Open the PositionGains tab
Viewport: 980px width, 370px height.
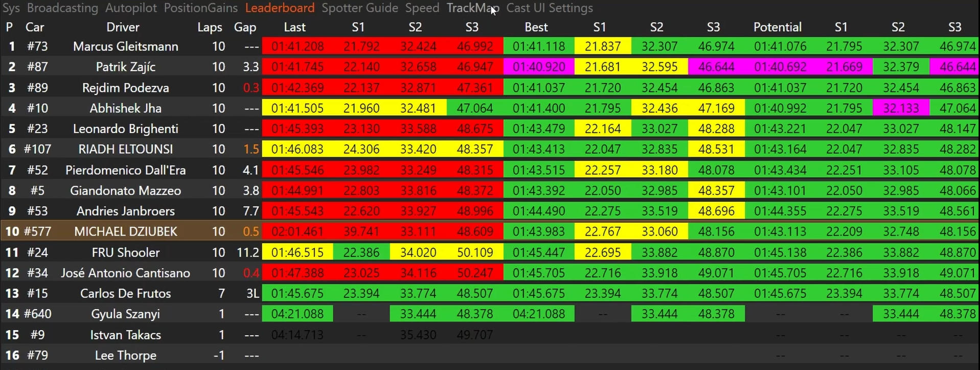pyautogui.click(x=200, y=8)
